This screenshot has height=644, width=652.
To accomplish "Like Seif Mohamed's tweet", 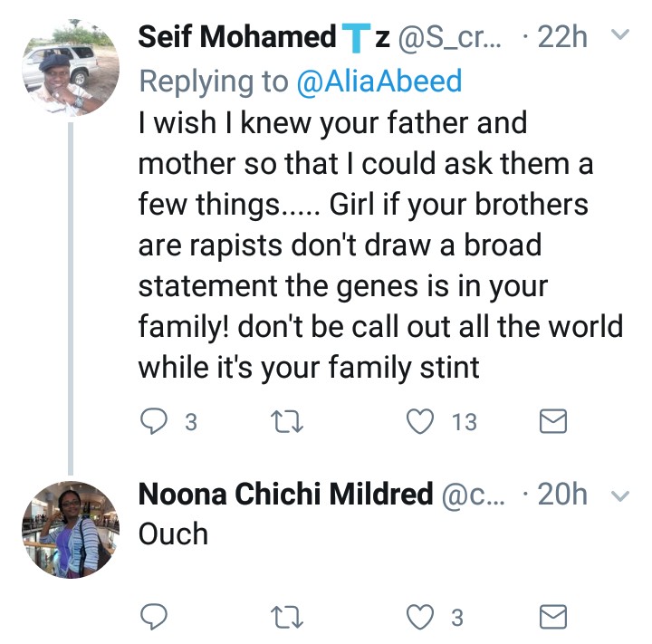I will [x=418, y=421].
